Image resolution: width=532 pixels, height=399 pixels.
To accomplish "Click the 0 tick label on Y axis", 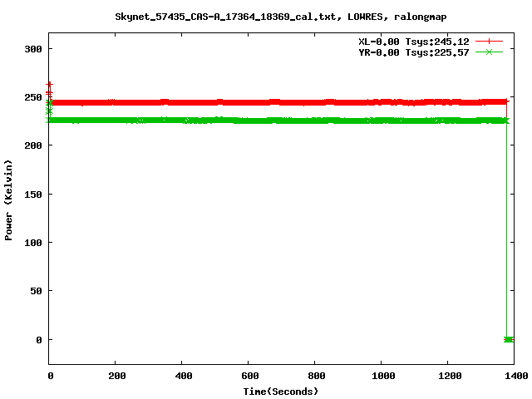I will pyautogui.click(x=39, y=340).
